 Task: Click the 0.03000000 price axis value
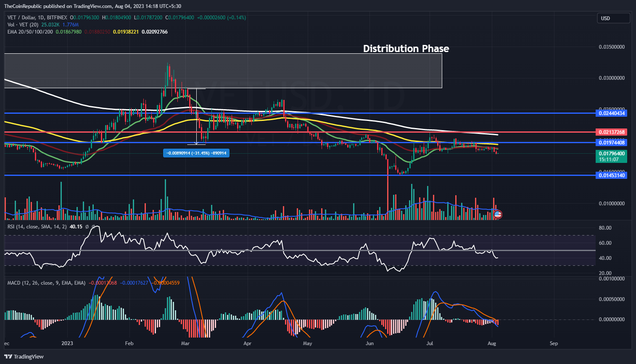[x=612, y=78]
